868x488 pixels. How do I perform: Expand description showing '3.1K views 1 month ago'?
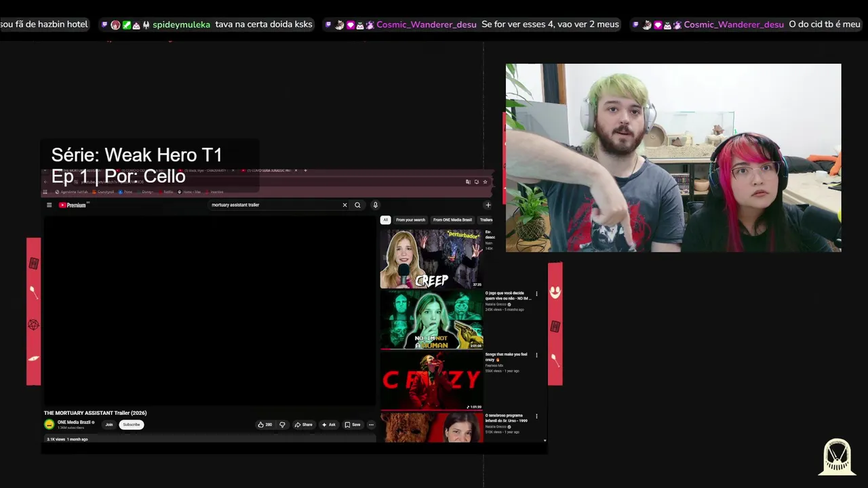(210, 439)
